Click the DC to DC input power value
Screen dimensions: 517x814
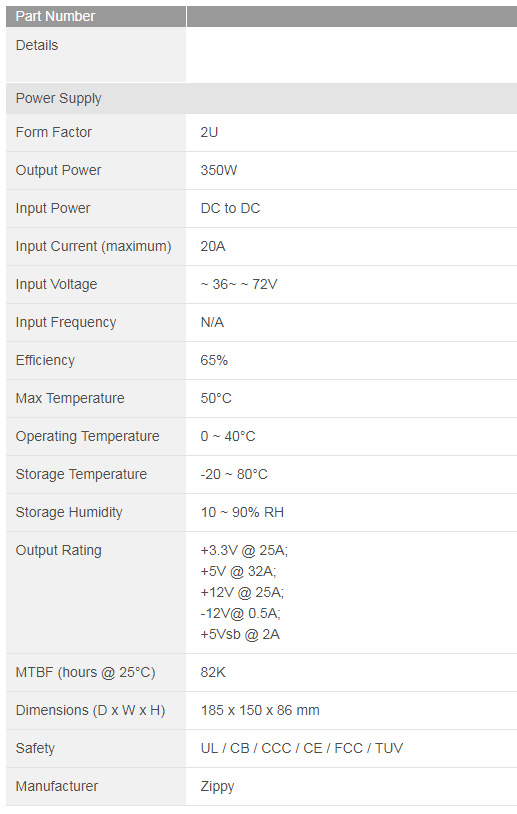[230, 208]
